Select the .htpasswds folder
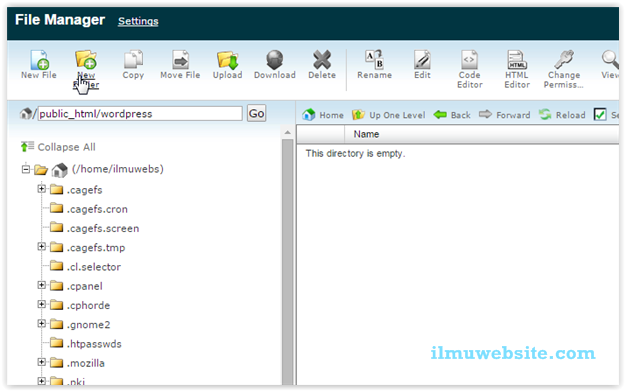 (94, 344)
